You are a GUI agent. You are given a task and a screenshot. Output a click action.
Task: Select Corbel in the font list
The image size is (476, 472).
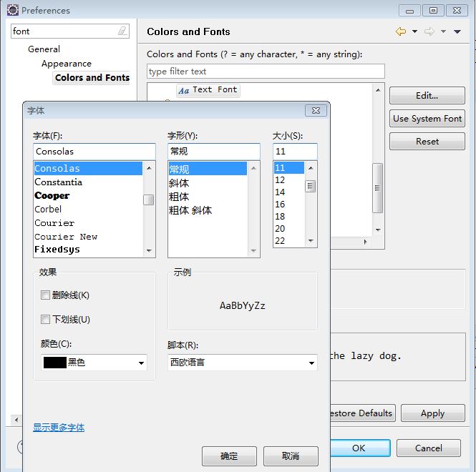click(x=88, y=210)
